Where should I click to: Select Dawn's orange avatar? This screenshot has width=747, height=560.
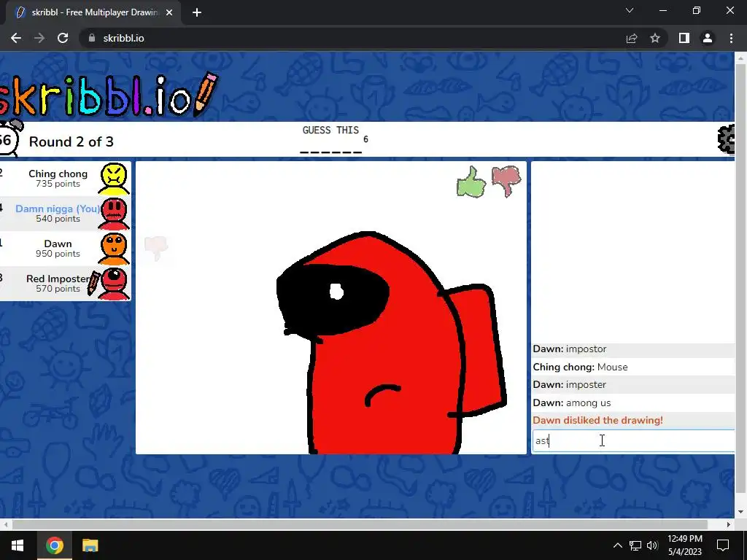[114, 249]
